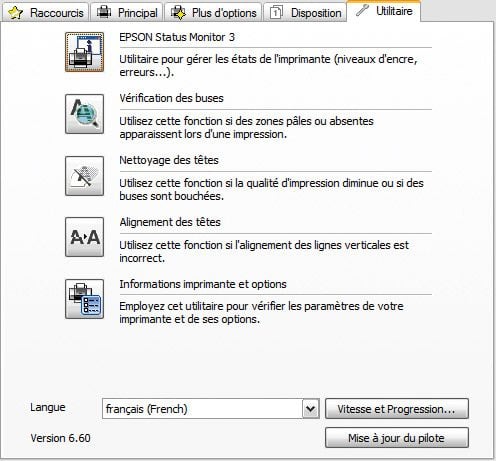Start Nettoyage des têtes via its icon
Image resolution: width=496 pixels, height=461 pixels.
(x=84, y=176)
